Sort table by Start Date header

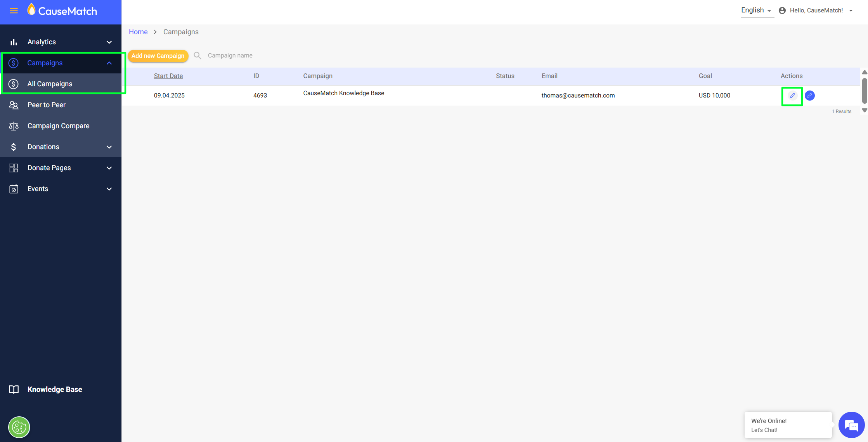click(168, 76)
